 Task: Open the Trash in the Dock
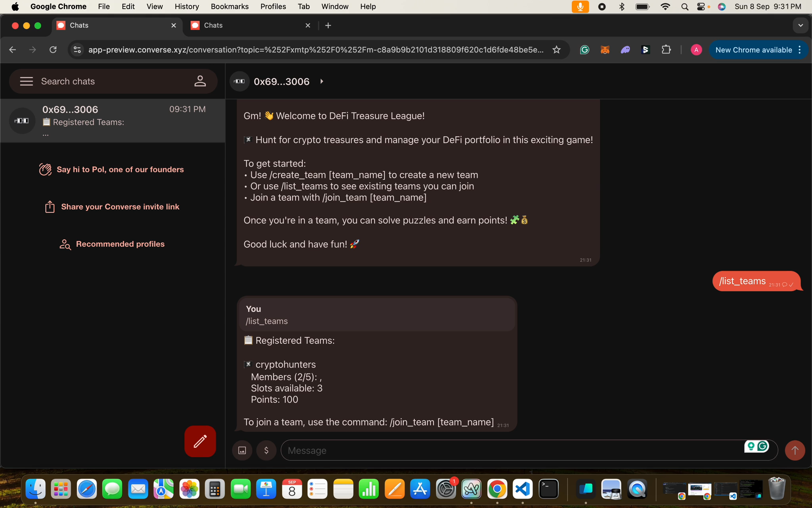click(x=777, y=489)
